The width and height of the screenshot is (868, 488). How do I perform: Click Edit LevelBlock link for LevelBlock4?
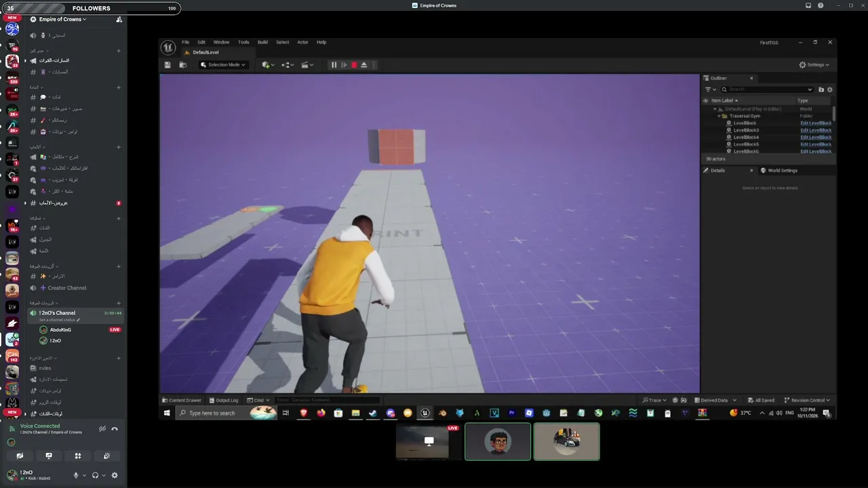(816, 138)
